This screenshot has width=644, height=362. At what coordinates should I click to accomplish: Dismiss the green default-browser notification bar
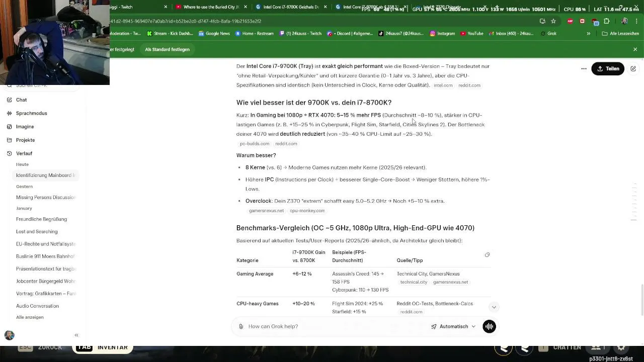635,49
